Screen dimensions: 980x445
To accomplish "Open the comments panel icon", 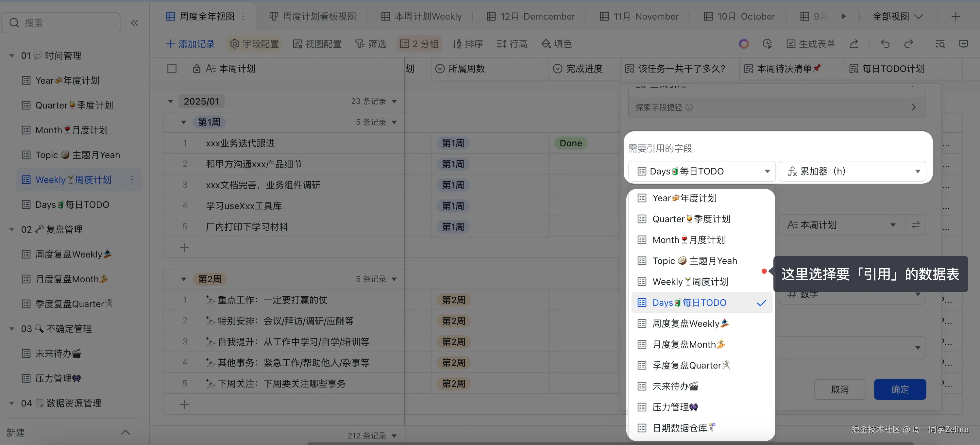I will pyautogui.click(x=963, y=44).
